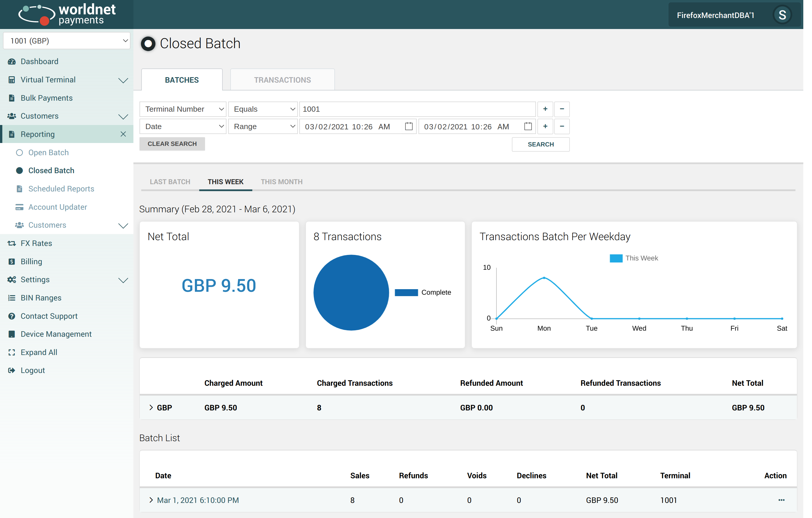Viewport: 812px width, 518px height.
Task: Open the Equals operator dropdown
Action: [x=263, y=109]
